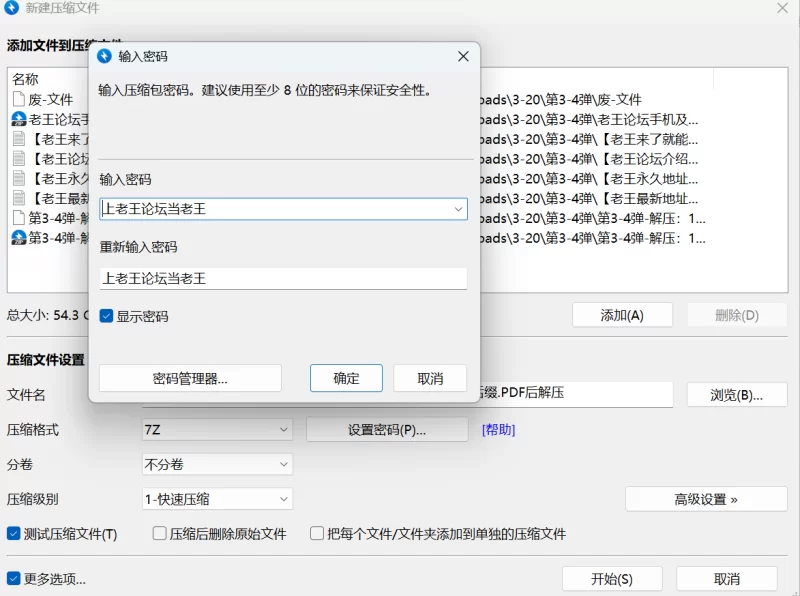The height and width of the screenshot is (596, 800).
Task: Enable 压缩后删除原始文件 checkbox
Action: pyautogui.click(x=159, y=534)
